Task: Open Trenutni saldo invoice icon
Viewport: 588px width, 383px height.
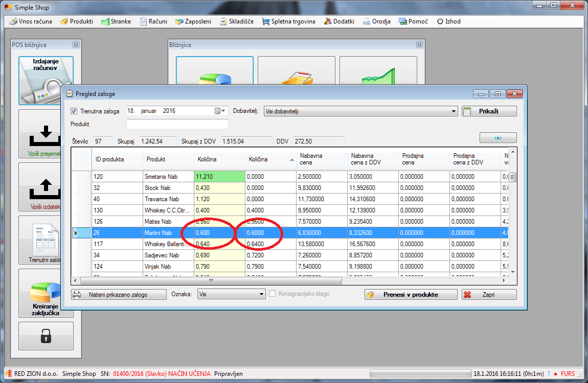Action: coord(46,240)
